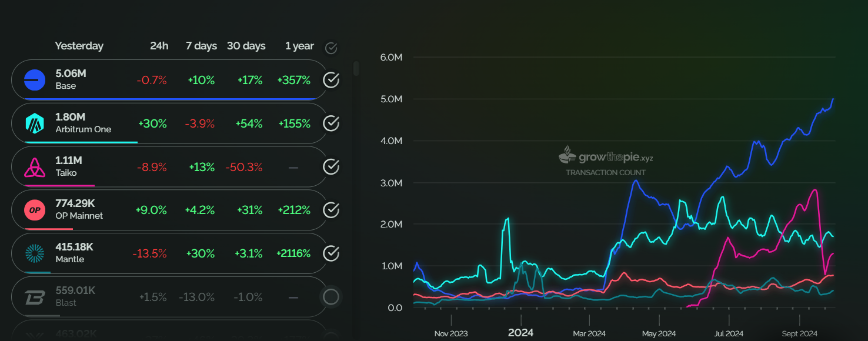Image resolution: width=868 pixels, height=341 pixels.
Task: Click the 774.29K value for OP Mainnet
Action: (75, 203)
